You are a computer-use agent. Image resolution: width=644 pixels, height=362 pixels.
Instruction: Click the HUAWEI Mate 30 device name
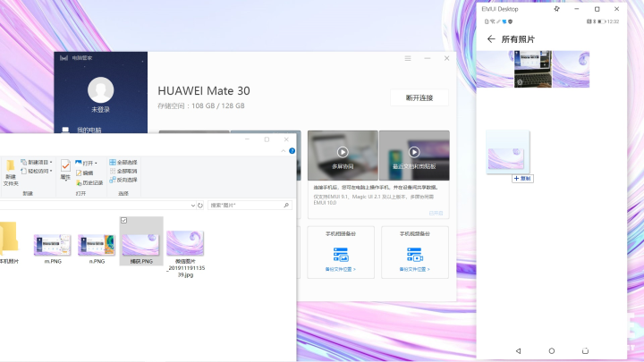[x=204, y=90]
